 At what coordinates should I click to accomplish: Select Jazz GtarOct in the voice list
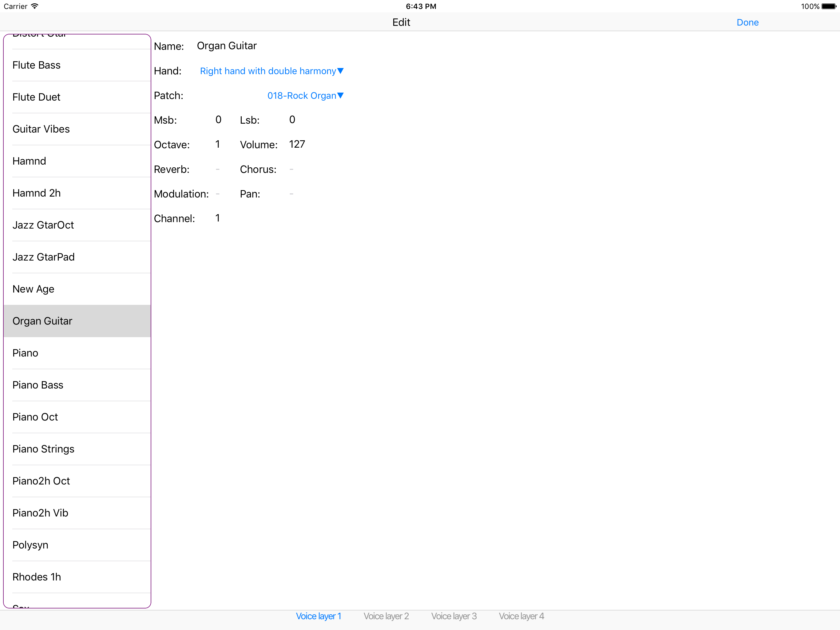77,225
